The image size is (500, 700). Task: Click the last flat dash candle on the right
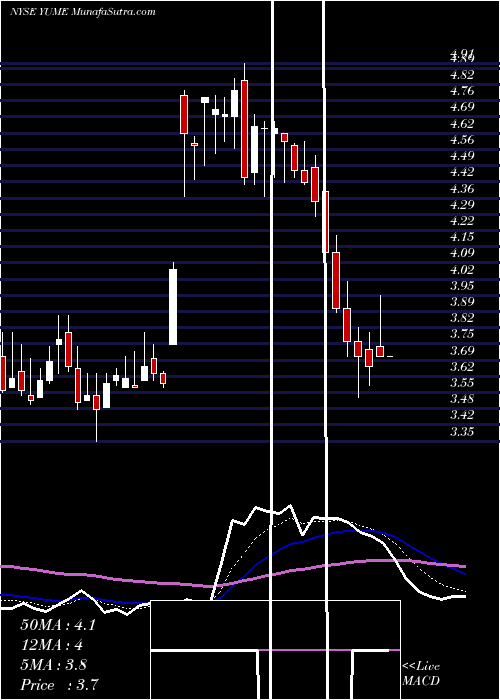(x=390, y=356)
